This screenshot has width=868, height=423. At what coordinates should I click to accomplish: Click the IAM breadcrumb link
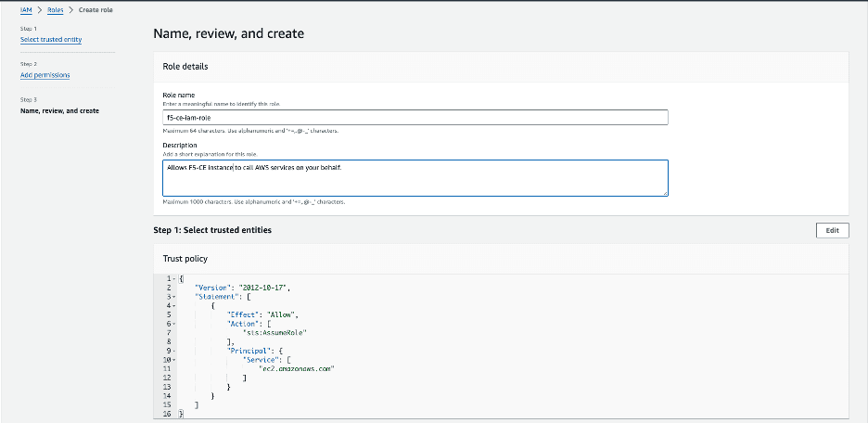coord(24,9)
